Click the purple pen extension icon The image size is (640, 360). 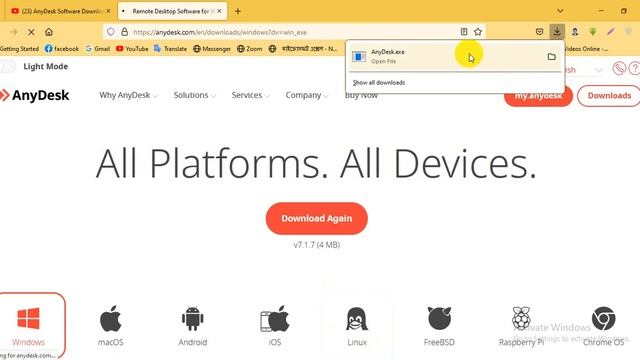click(x=611, y=32)
